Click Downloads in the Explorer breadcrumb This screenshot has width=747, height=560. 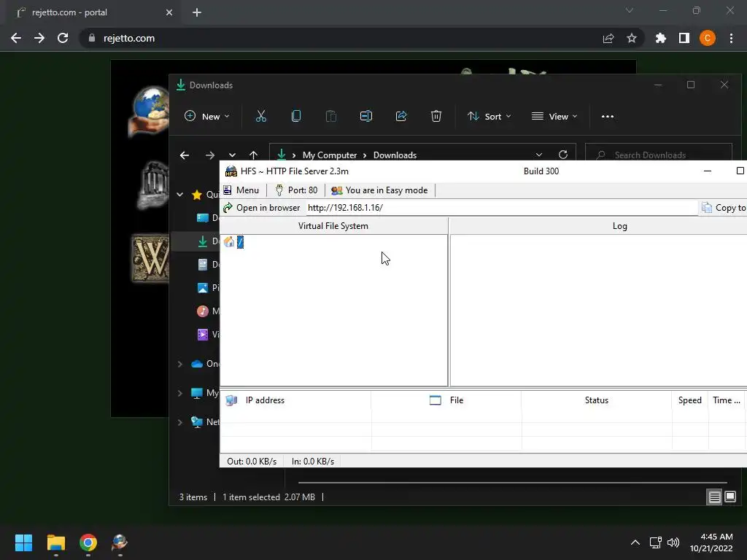click(395, 155)
